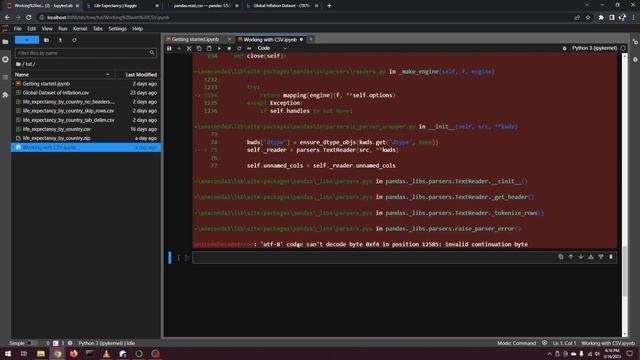The width and height of the screenshot is (640, 360).
Task: Switch to Working with CSV.ipynb notebook tab
Action: [270, 40]
